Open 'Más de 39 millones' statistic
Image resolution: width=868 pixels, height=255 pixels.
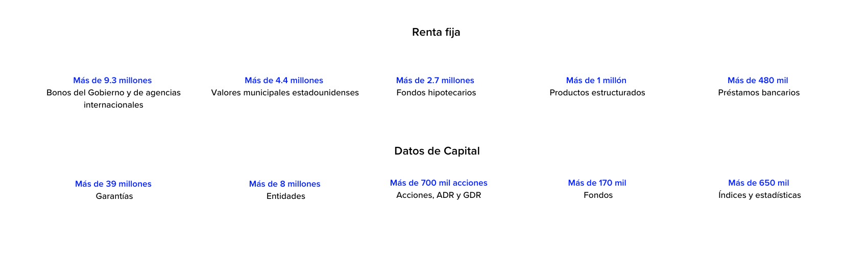[x=113, y=184]
